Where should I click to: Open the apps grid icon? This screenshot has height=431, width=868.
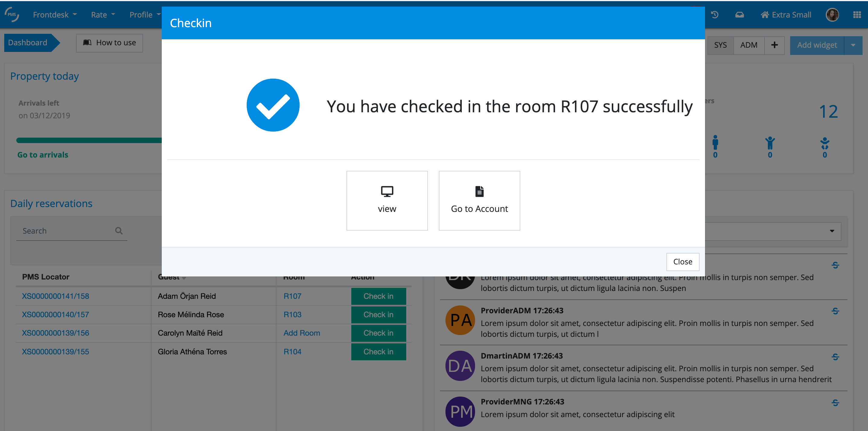click(857, 15)
